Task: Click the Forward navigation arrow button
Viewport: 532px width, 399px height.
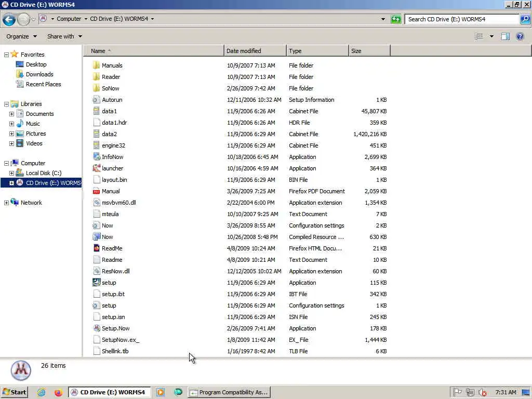Action: click(x=23, y=19)
